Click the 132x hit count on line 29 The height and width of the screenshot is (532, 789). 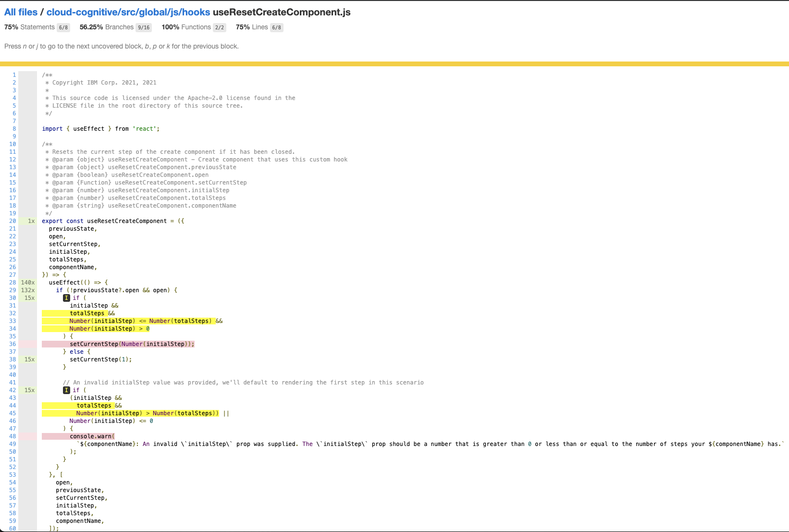(x=28, y=290)
